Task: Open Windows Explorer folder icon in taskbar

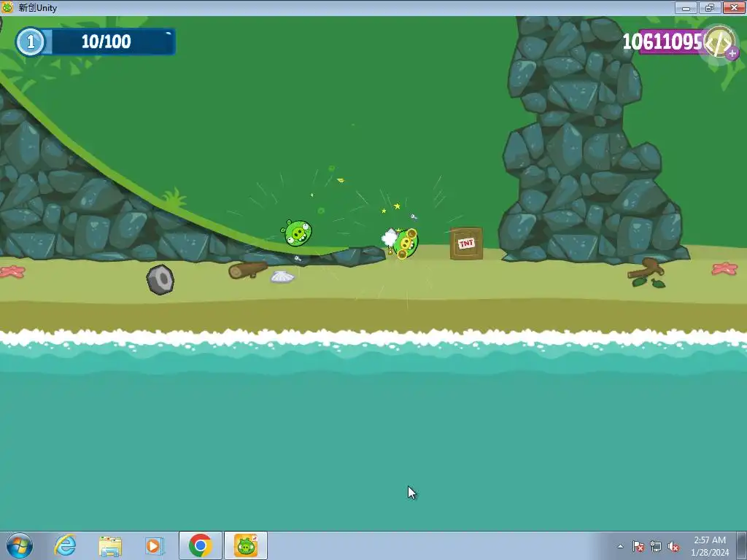Action: tap(110, 546)
